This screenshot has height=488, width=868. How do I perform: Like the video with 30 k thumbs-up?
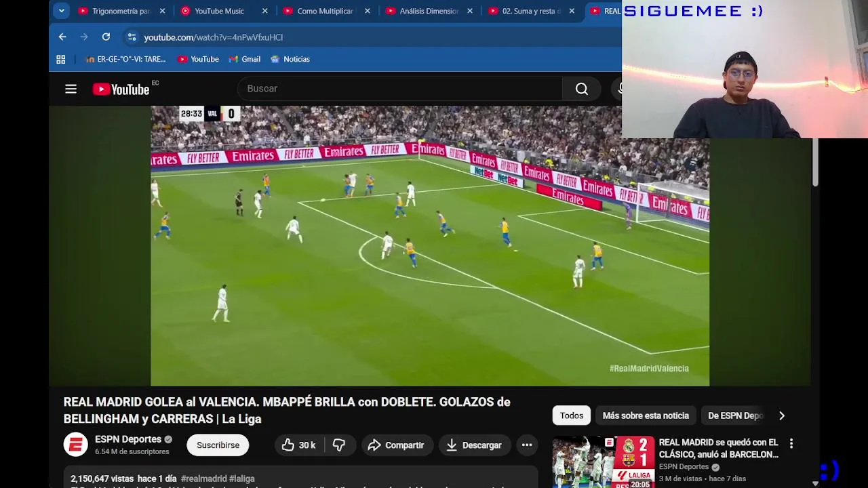(x=299, y=445)
